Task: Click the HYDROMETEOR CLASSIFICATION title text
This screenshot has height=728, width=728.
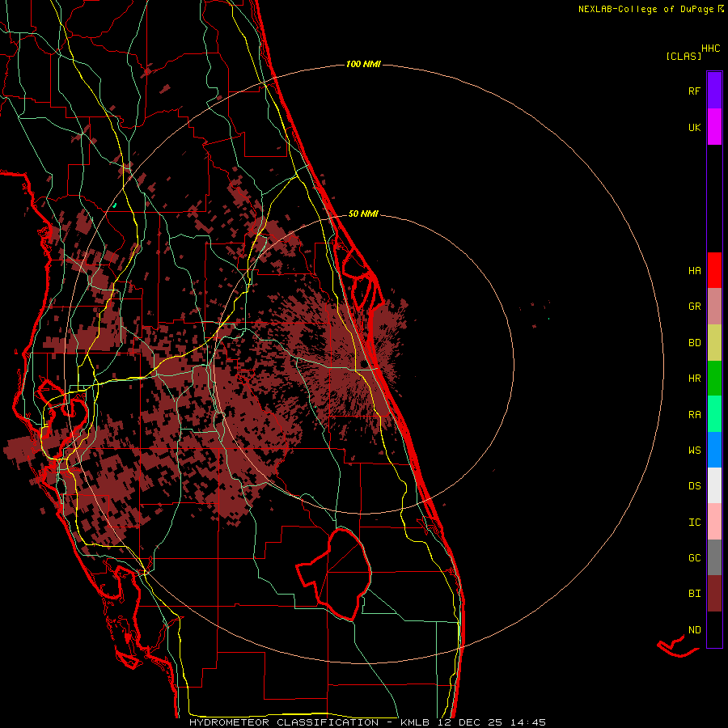Action: coord(284,722)
